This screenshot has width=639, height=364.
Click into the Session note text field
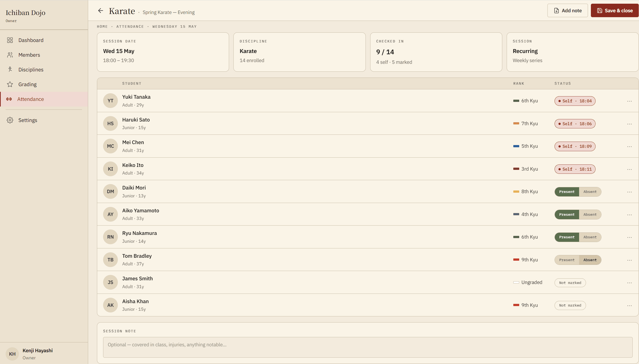pyautogui.click(x=367, y=347)
